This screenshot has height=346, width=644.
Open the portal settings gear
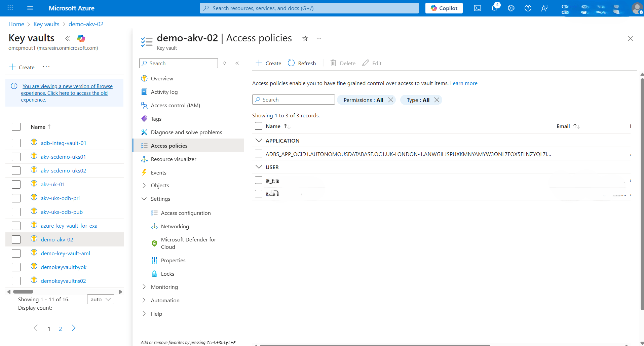click(x=511, y=8)
